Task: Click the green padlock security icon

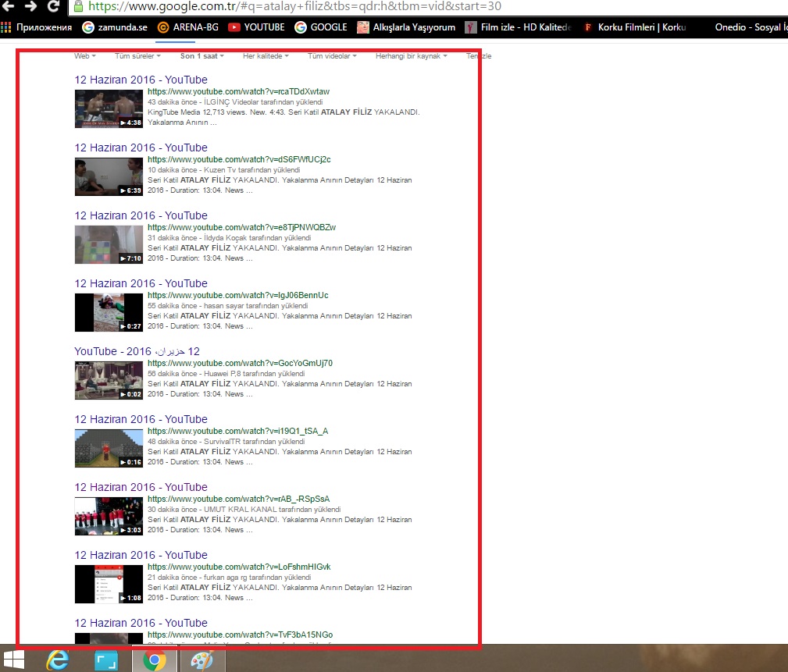Action: click(x=78, y=6)
